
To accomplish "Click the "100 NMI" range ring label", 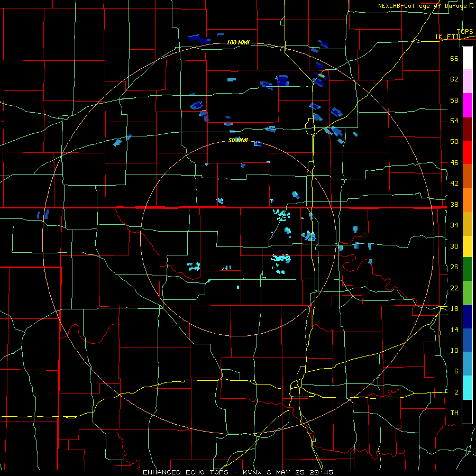I will point(238,42).
